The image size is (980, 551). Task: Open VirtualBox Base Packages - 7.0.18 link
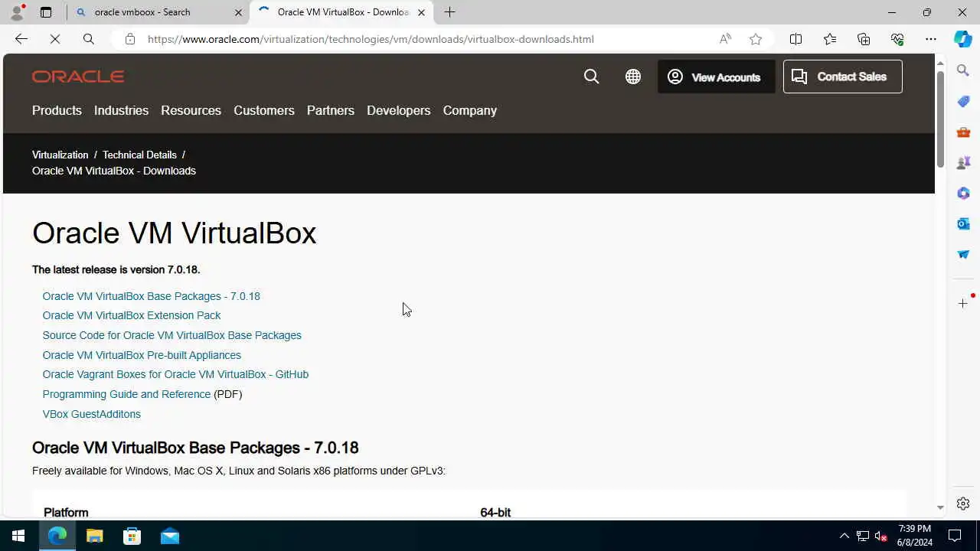(152, 296)
